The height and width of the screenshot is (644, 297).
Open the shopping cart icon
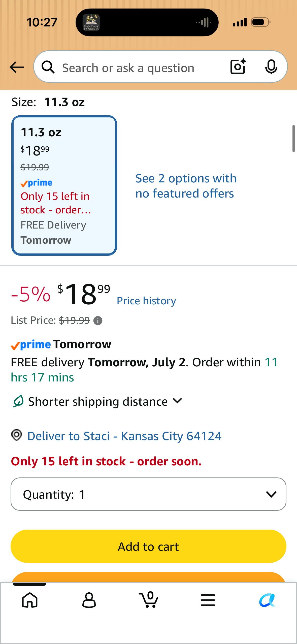149,599
